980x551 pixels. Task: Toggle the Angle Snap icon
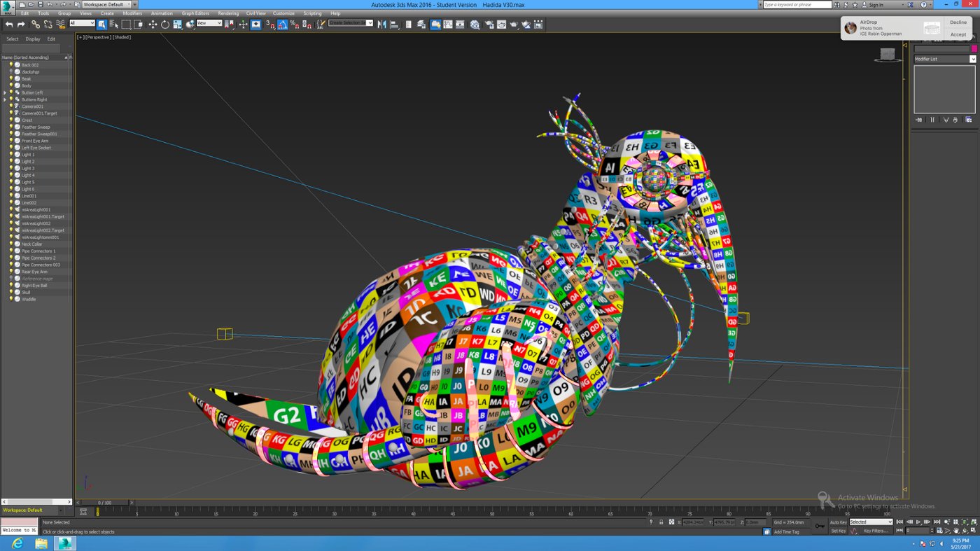point(283,25)
